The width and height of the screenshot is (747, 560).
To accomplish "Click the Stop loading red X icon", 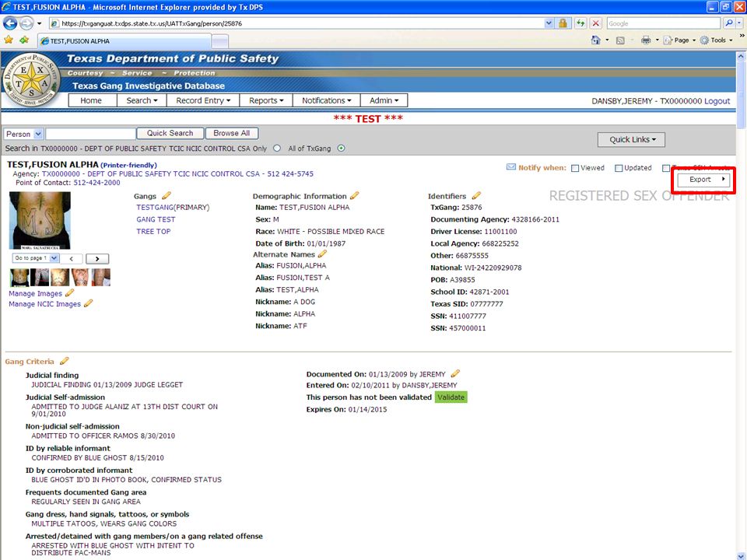I will (x=595, y=23).
